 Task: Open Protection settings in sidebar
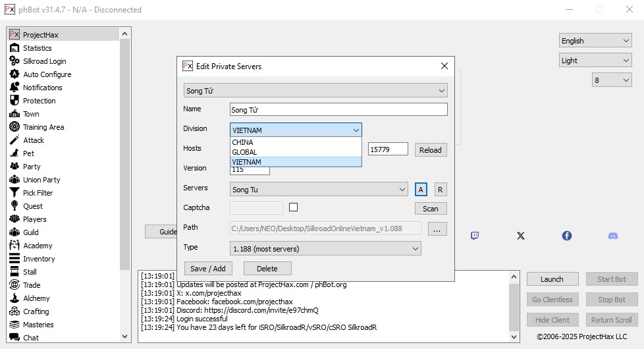pyautogui.click(x=39, y=101)
